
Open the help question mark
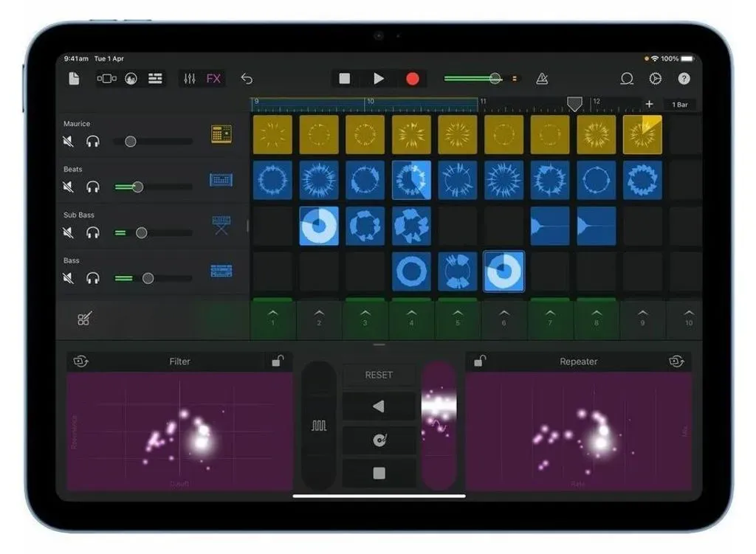click(684, 78)
